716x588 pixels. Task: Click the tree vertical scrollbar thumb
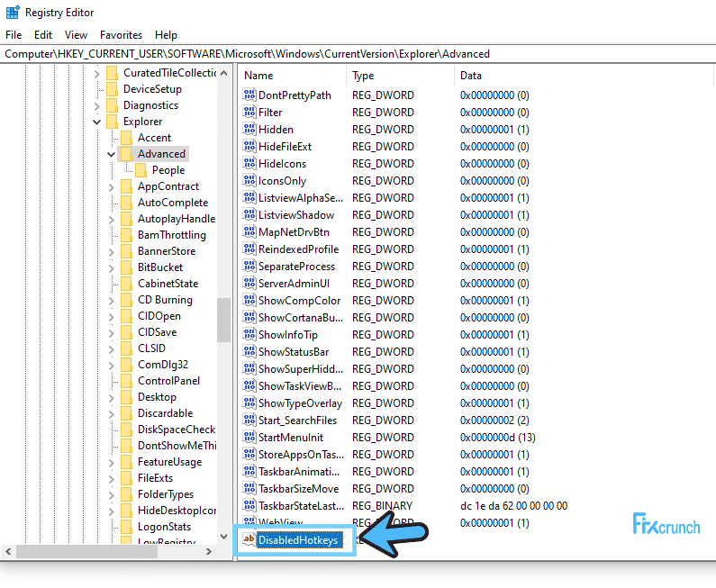point(223,320)
